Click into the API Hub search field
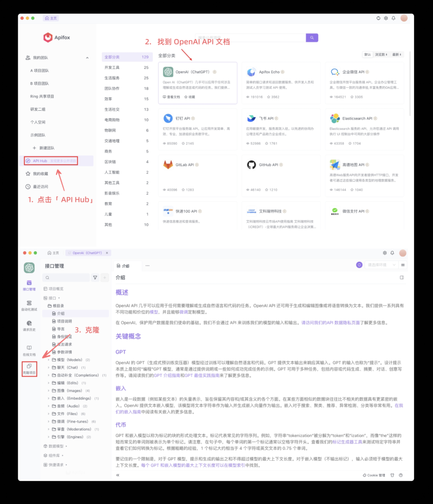 [251, 38]
